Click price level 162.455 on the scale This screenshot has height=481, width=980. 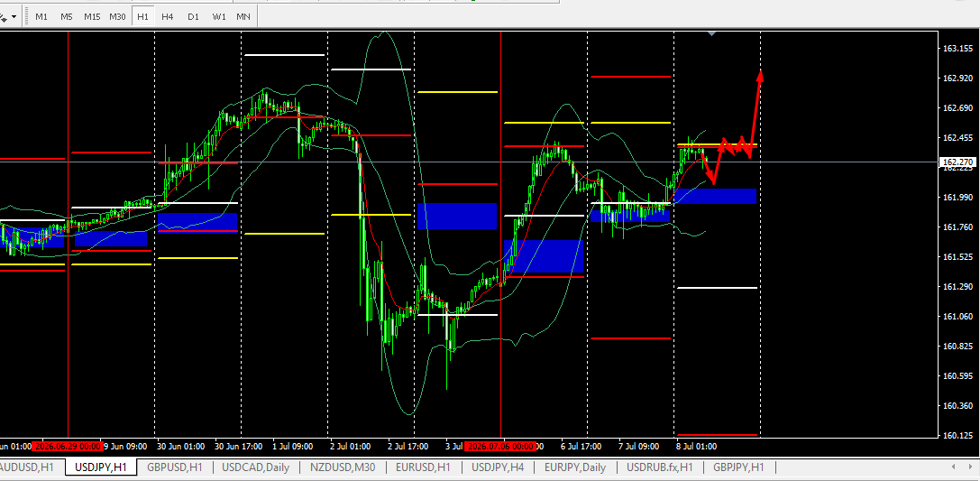(957, 137)
